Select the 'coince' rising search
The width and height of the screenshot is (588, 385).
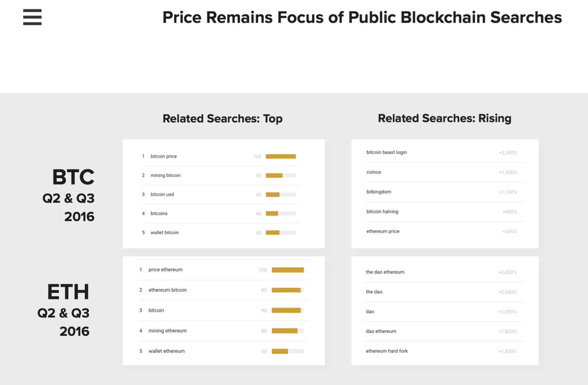[x=373, y=172]
